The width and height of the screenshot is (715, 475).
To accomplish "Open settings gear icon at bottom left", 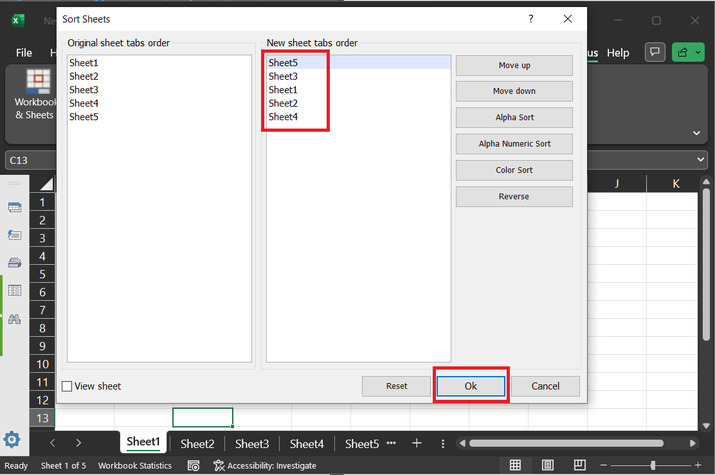I will (12, 440).
